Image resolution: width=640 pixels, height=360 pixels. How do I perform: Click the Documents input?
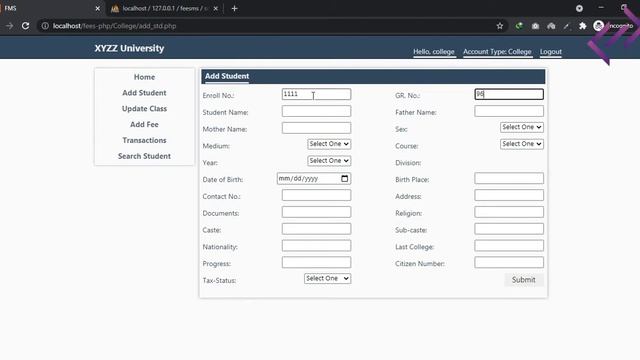[x=316, y=212]
